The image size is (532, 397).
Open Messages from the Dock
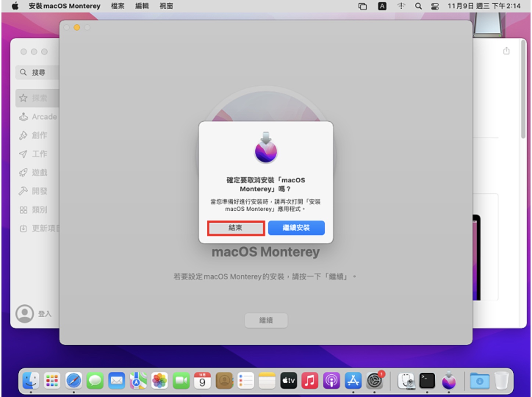(x=95, y=380)
